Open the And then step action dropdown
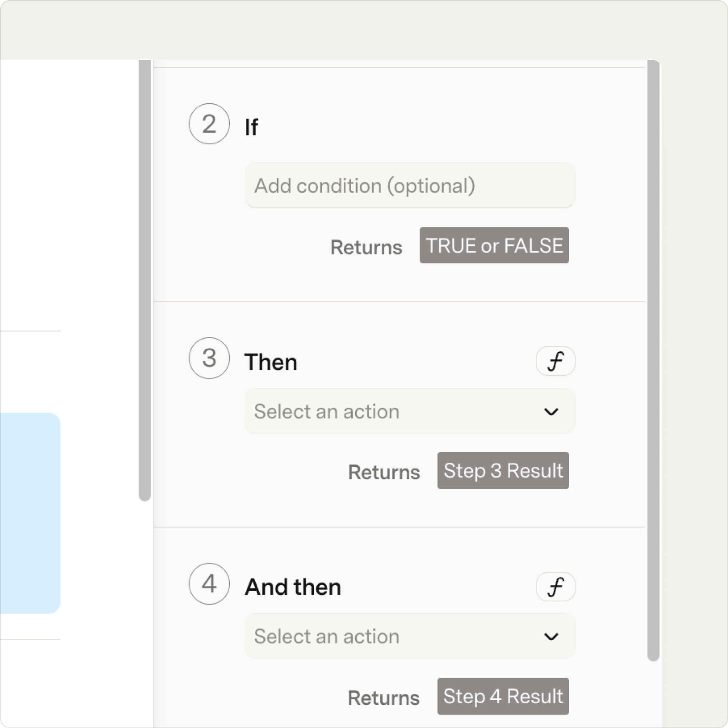The height and width of the screenshot is (728, 728). [409, 636]
